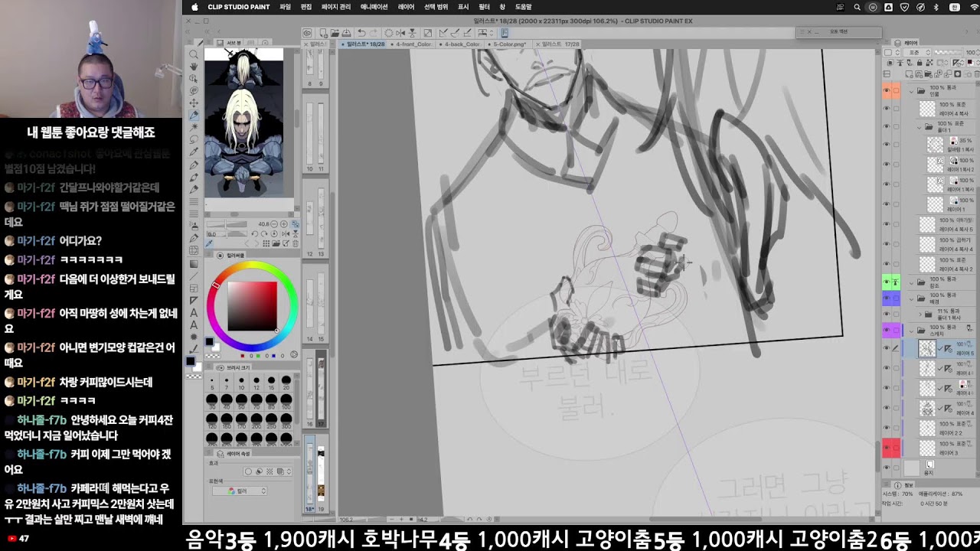Toggle eye of 폴더 1 layer folder
The height and width of the screenshot is (551, 980).
tap(887, 125)
